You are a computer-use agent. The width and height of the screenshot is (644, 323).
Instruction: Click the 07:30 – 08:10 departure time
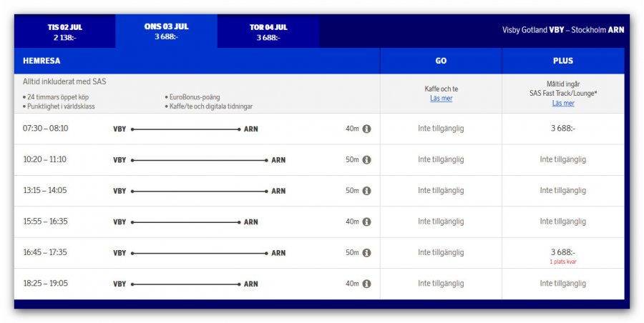click(45, 129)
